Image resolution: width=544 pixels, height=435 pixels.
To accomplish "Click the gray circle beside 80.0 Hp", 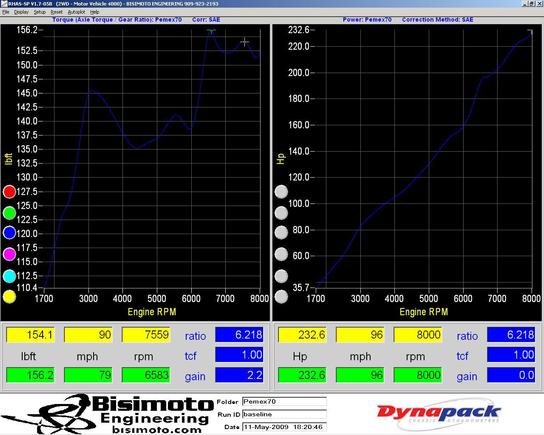I will [x=281, y=233].
